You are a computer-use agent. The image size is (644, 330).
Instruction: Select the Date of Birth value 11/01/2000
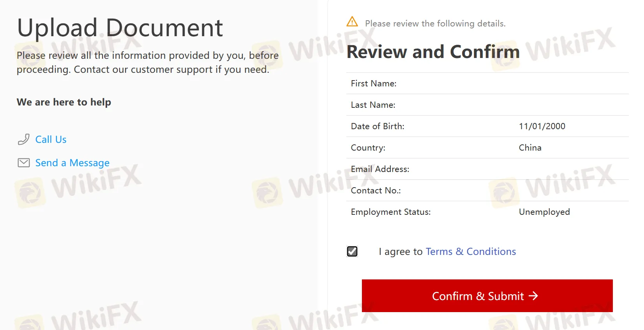click(542, 126)
